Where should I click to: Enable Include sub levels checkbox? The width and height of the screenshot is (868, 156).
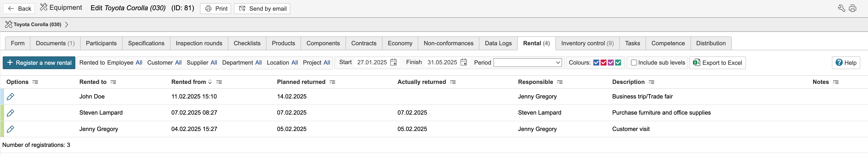coord(634,63)
